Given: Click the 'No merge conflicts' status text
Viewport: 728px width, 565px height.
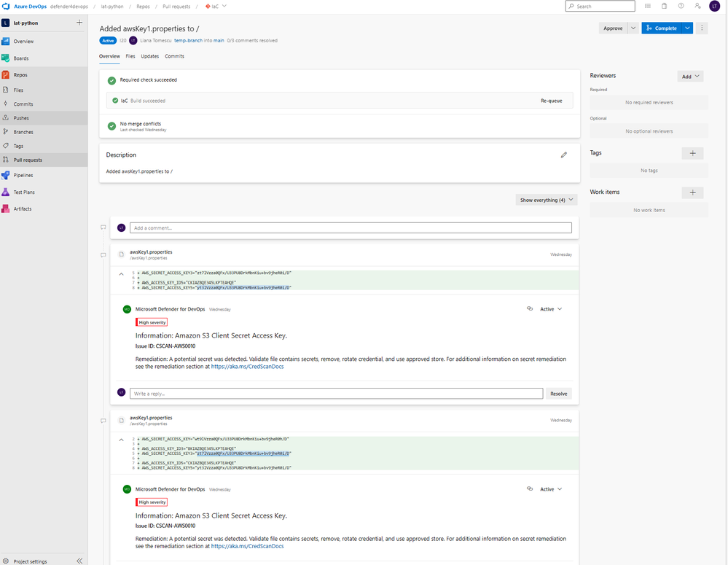Looking at the screenshot, I should pyautogui.click(x=141, y=124).
